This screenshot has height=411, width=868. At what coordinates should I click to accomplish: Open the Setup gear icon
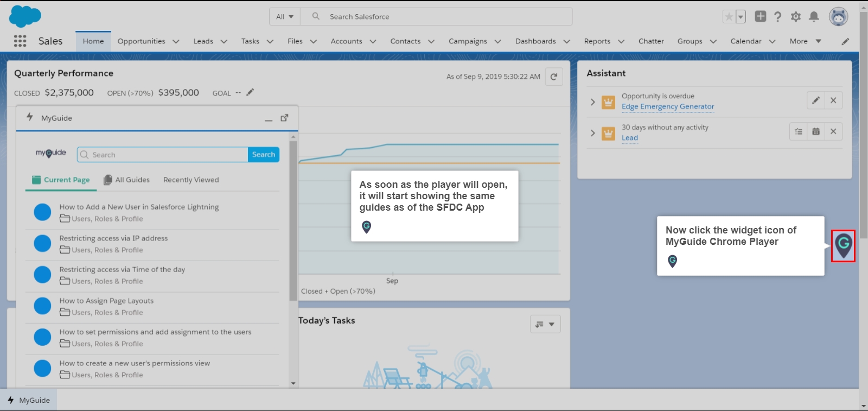click(796, 17)
